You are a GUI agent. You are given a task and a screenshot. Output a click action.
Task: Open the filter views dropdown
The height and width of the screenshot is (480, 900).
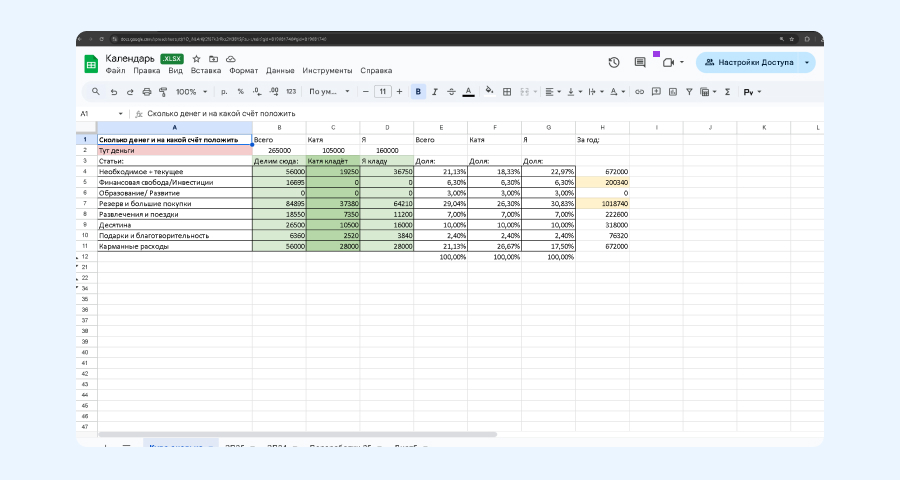tap(708, 92)
